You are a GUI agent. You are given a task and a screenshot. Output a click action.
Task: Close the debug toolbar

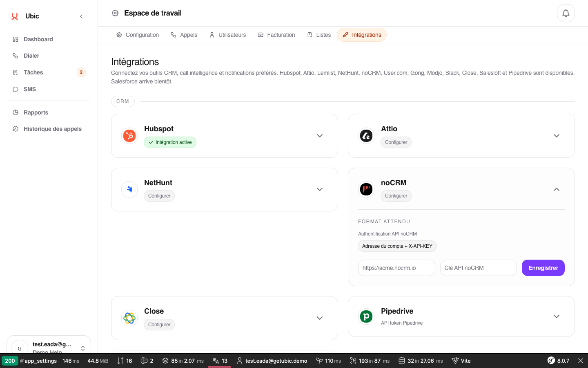(581, 361)
